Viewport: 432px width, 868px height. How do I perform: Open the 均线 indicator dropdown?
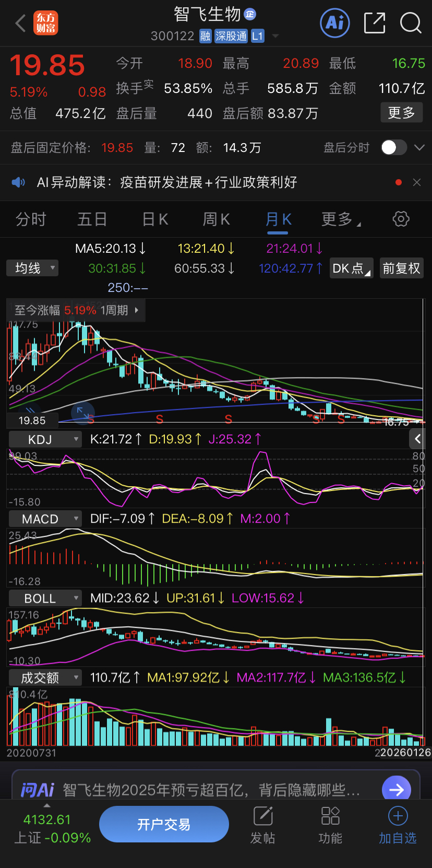pos(32,268)
